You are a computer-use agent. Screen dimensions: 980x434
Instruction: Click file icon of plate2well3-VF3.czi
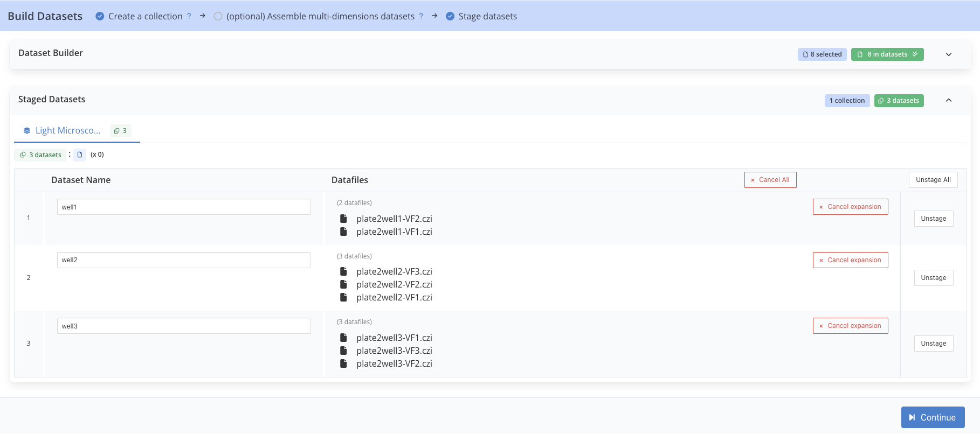tap(343, 351)
